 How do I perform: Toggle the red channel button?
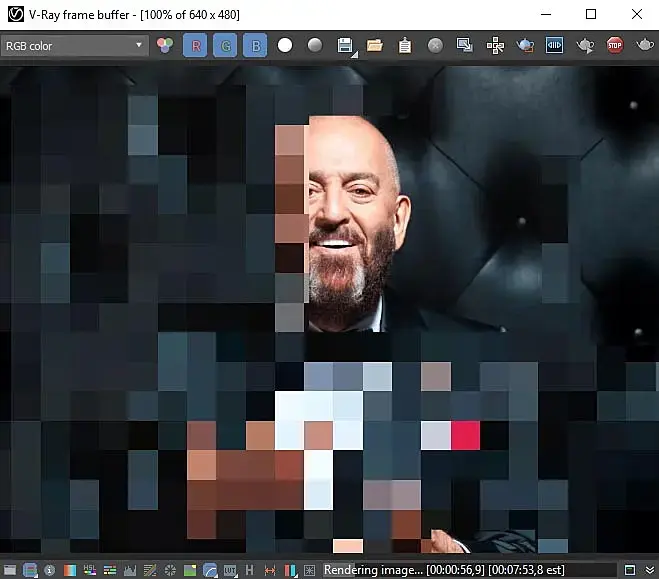(x=195, y=45)
